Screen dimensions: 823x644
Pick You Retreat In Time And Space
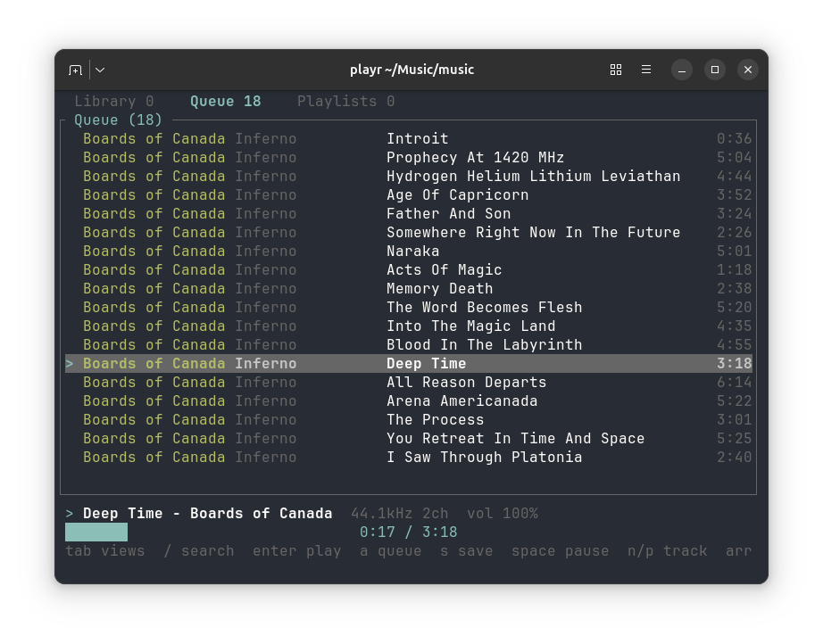(408, 439)
